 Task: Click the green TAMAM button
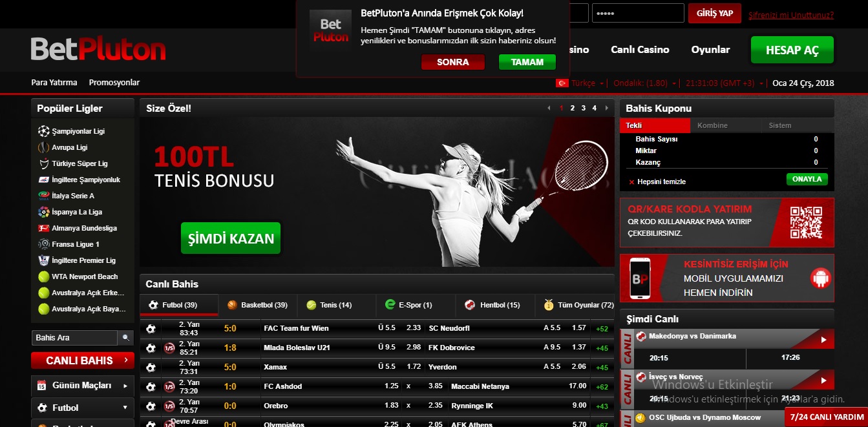(527, 62)
